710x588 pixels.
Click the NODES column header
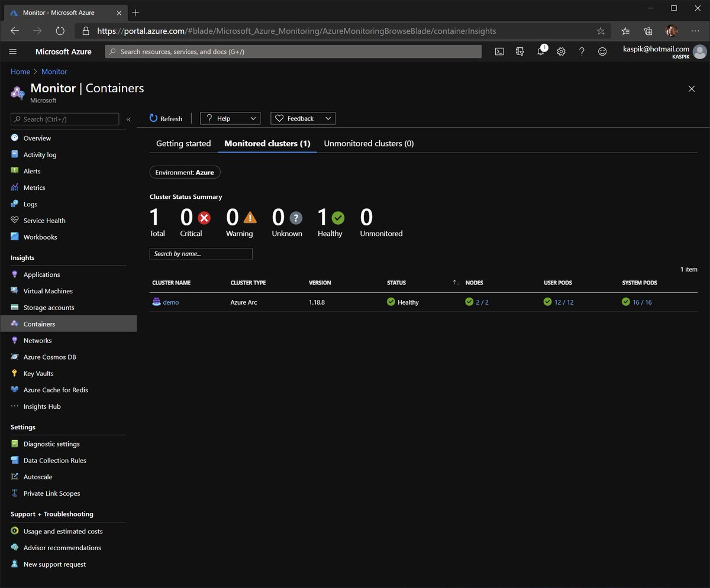coord(475,283)
